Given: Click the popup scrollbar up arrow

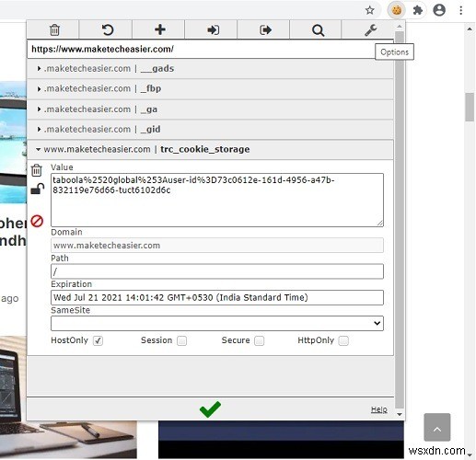Looking at the screenshot, I should (x=400, y=27).
